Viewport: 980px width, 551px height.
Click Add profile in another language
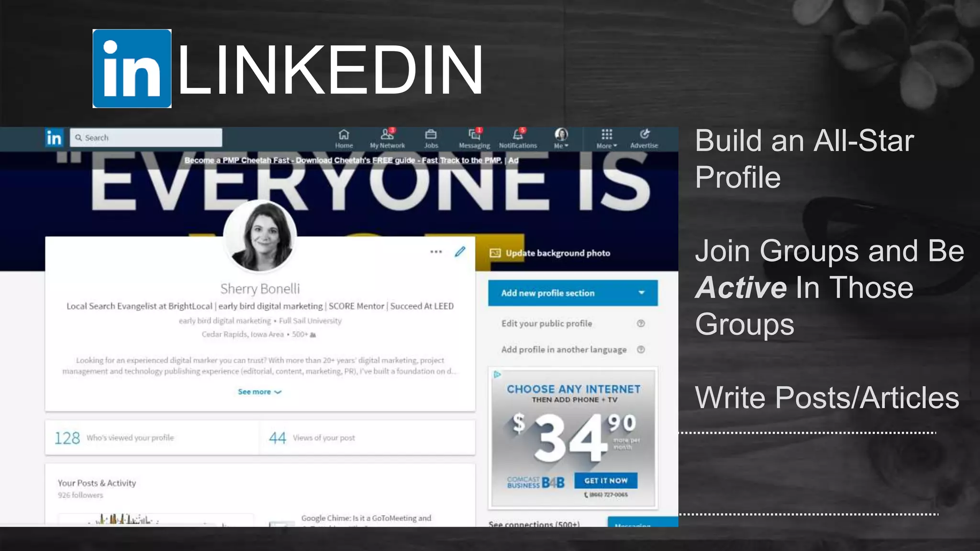pos(564,350)
